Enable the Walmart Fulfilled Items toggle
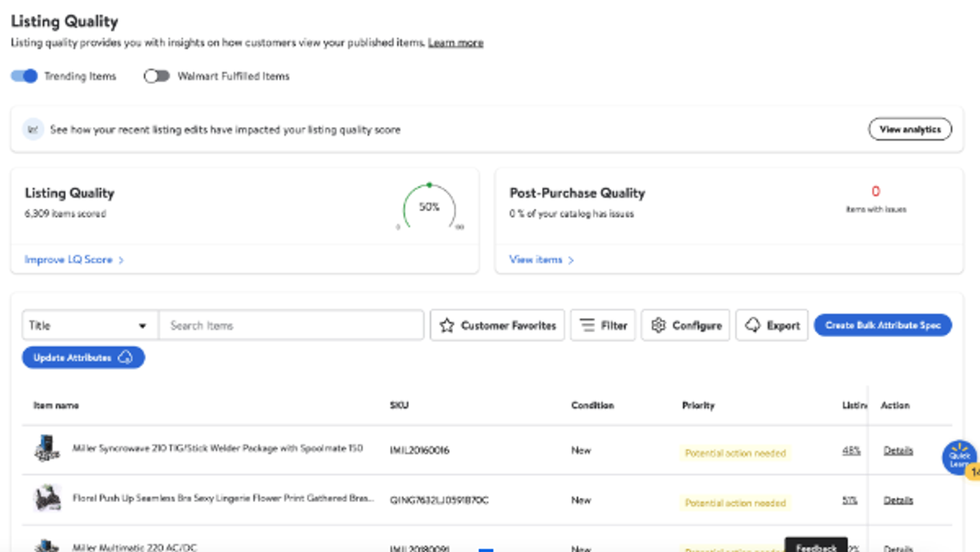 point(156,76)
